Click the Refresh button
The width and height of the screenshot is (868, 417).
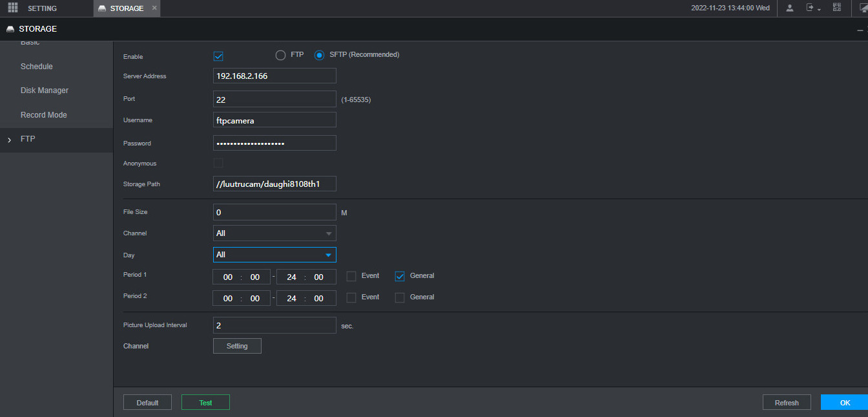[787, 402]
